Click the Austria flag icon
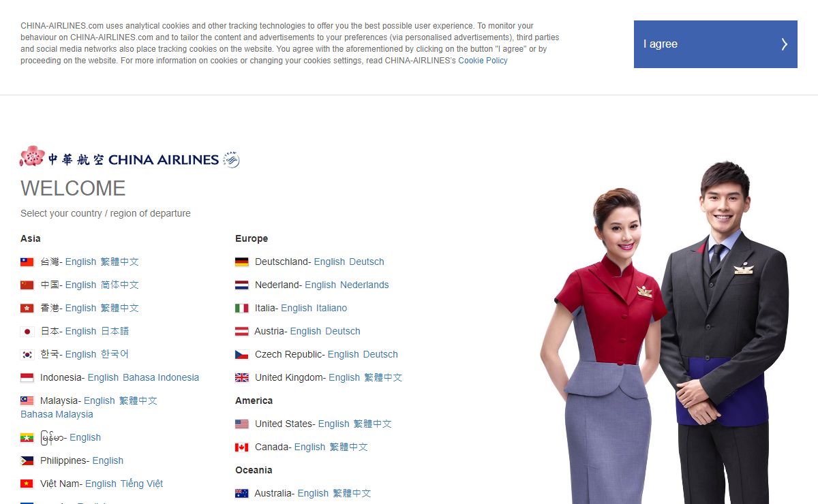 click(242, 331)
